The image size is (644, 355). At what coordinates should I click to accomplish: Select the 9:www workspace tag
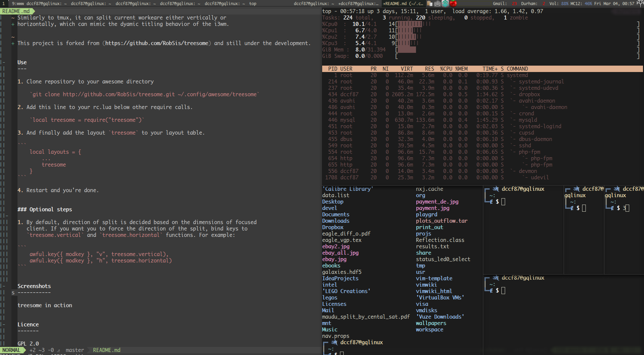[x=18, y=3]
